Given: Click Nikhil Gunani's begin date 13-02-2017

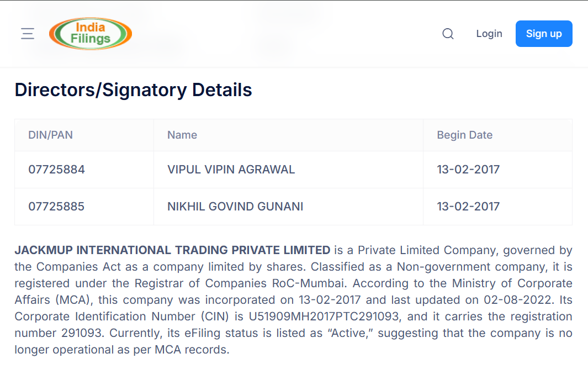Looking at the screenshot, I should pyautogui.click(x=468, y=207).
